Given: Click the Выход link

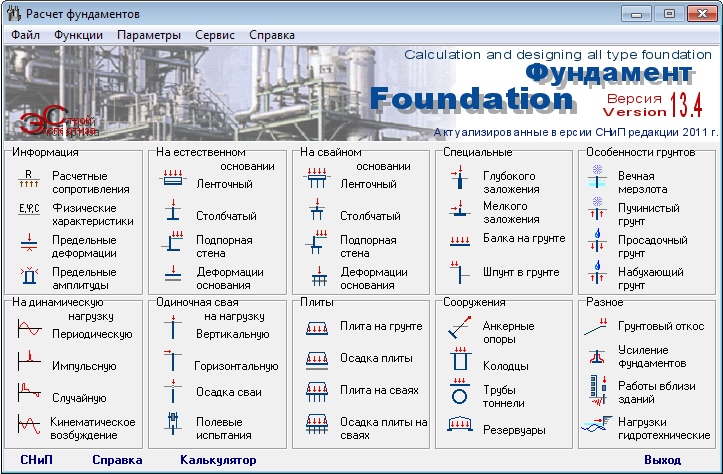Looking at the screenshot, I should click(x=663, y=460).
